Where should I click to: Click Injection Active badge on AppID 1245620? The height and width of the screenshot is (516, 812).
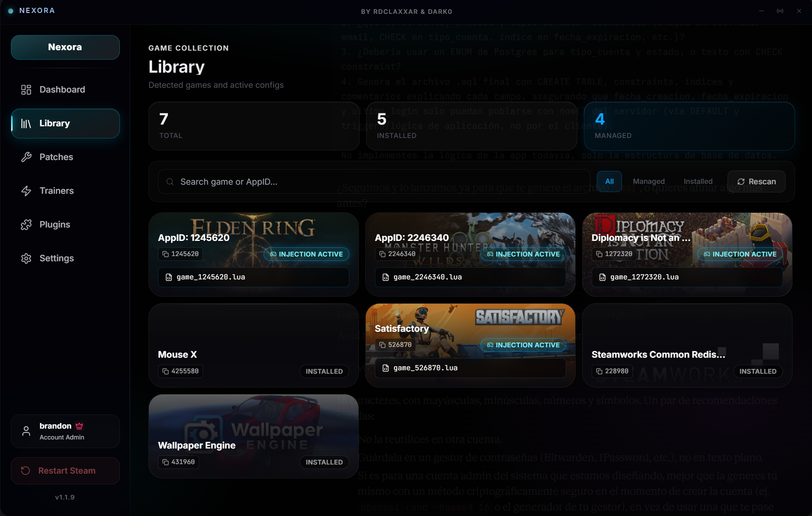(306, 254)
